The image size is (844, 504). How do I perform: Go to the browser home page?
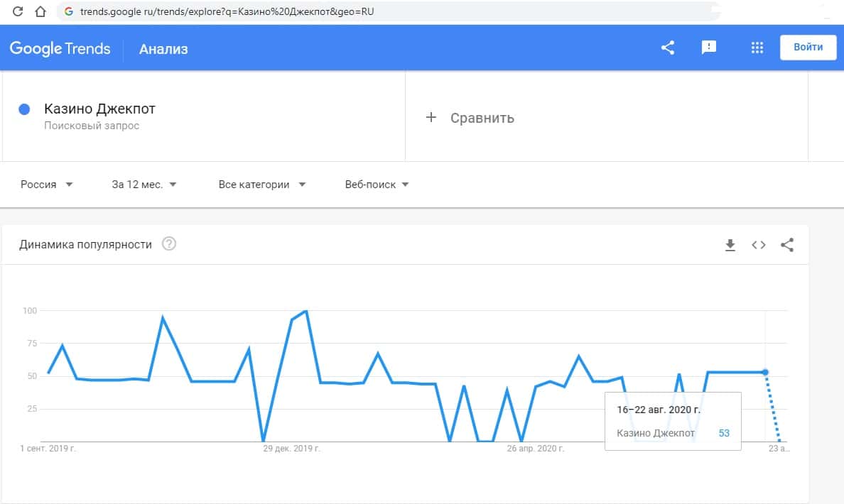click(40, 11)
